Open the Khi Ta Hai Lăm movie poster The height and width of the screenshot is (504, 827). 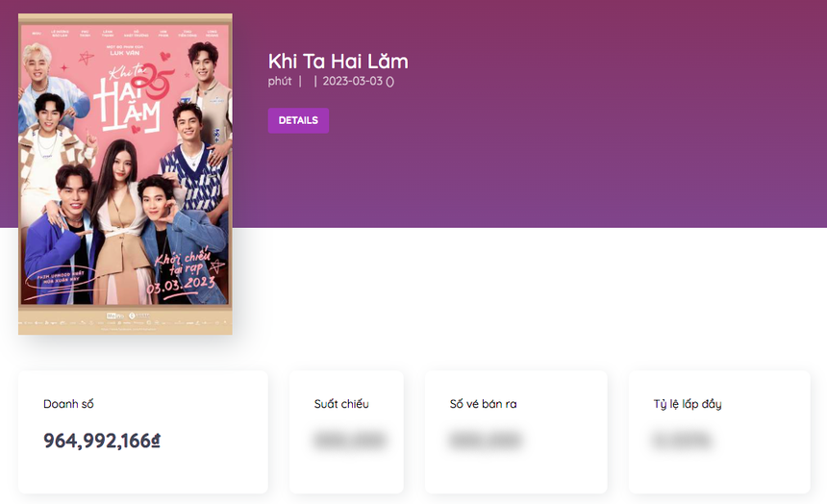pos(125,174)
